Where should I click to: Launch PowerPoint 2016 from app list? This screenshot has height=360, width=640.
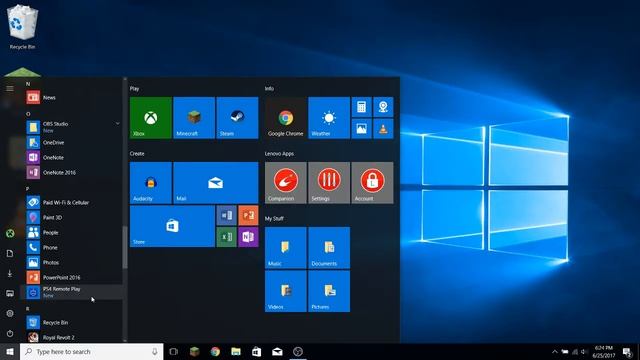71,278
